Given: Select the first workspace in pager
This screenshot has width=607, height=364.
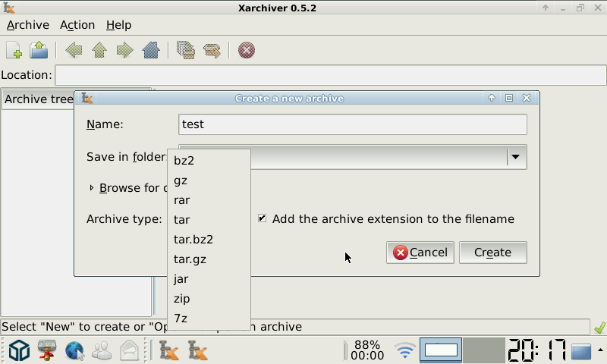Looking at the screenshot, I should coord(441,350).
